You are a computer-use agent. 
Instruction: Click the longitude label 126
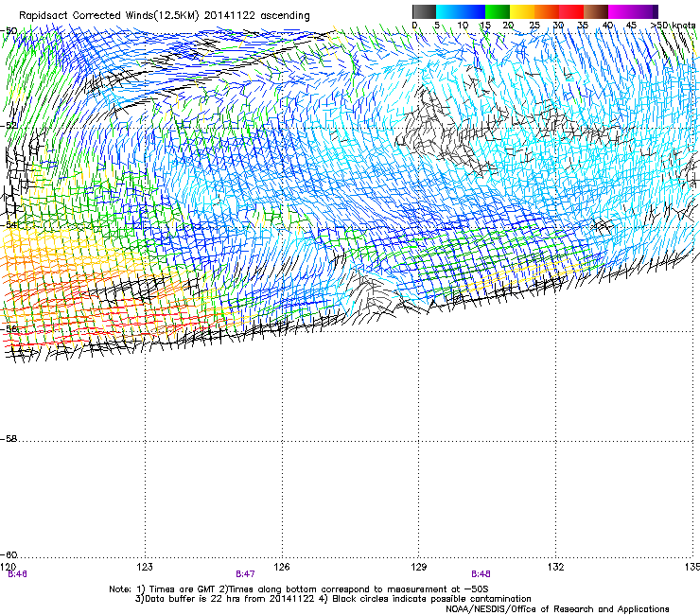(282, 567)
